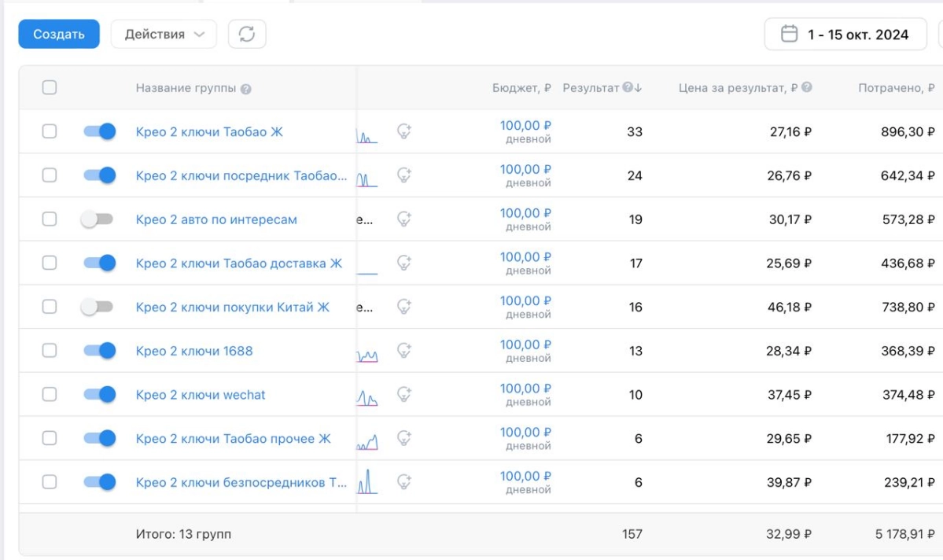Select checkbox for Крео 2 ключи wechat
943x560 pixels.
(x=50, y=395)
